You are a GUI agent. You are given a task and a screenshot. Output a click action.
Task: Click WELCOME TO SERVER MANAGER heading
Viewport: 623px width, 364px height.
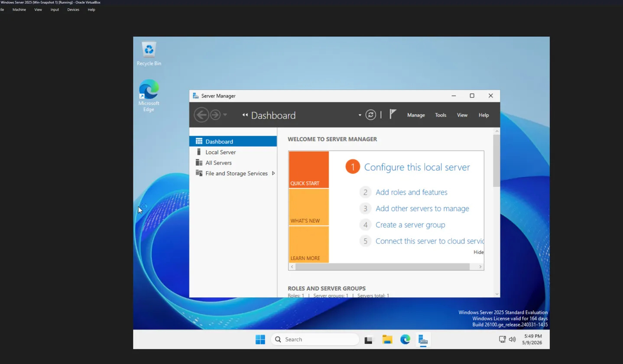coord(332,139)
